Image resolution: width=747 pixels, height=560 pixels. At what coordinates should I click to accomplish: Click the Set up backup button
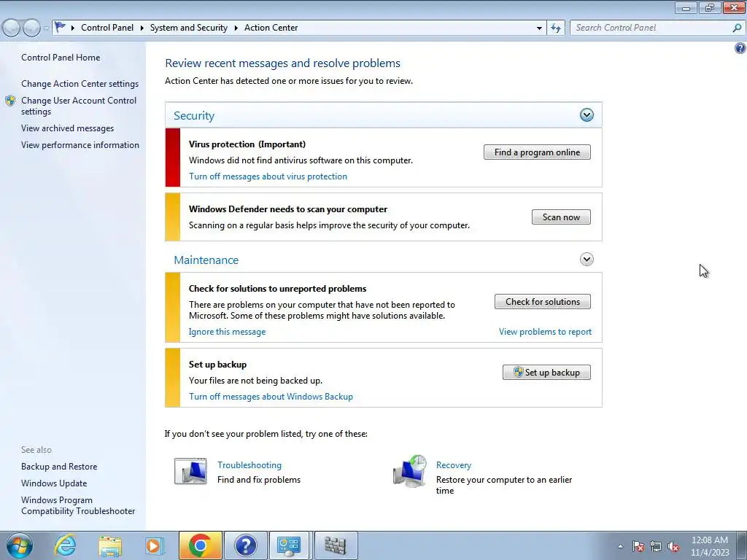click(x=546, y=373)
